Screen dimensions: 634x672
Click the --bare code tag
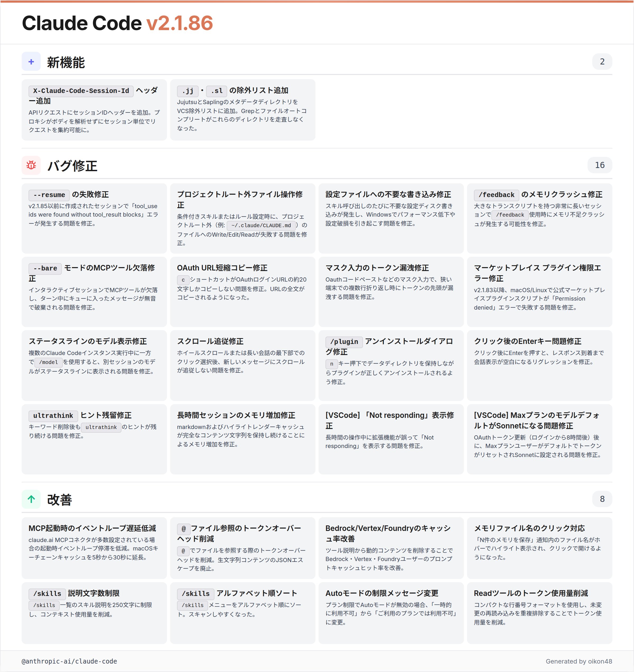pos(45,268)
